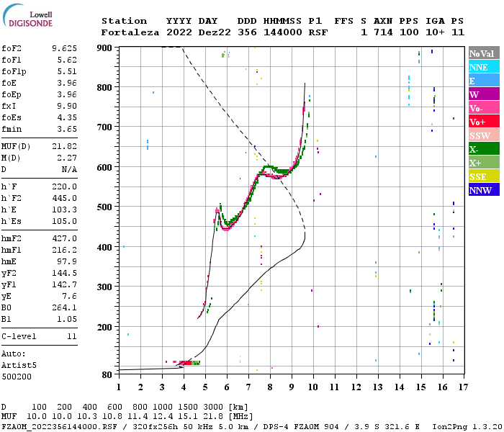
Task: Click the Es layer trace near 4 MHz
Action: [185, 363]
